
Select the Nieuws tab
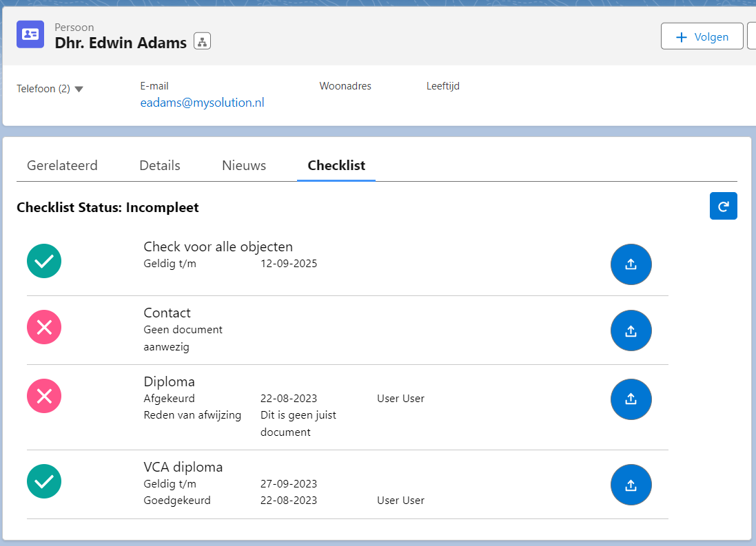click(x=243, y=165)
